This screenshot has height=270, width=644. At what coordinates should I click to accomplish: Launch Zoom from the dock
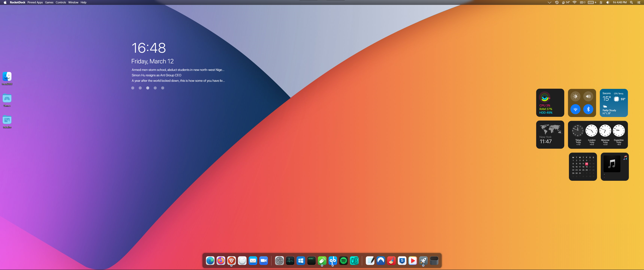[264, 261]
